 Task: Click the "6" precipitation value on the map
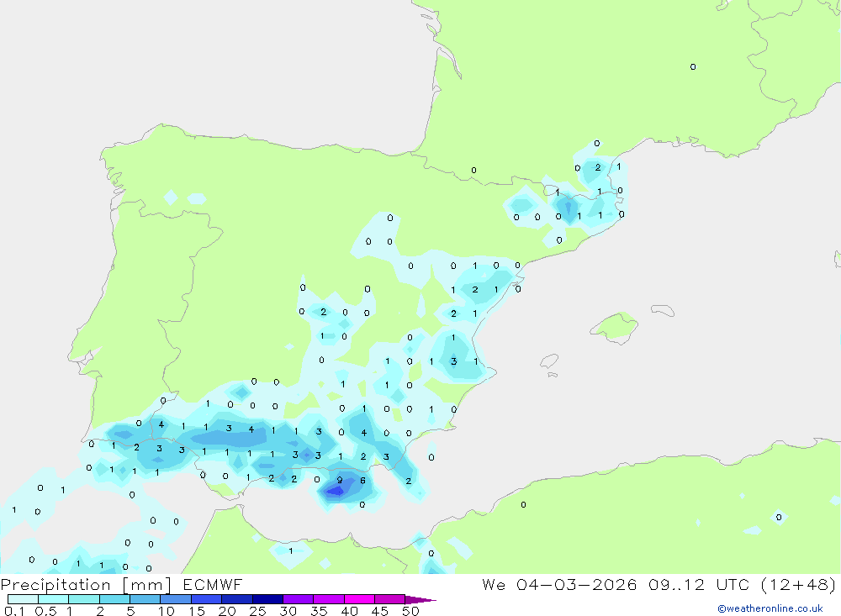click(362, 481)
